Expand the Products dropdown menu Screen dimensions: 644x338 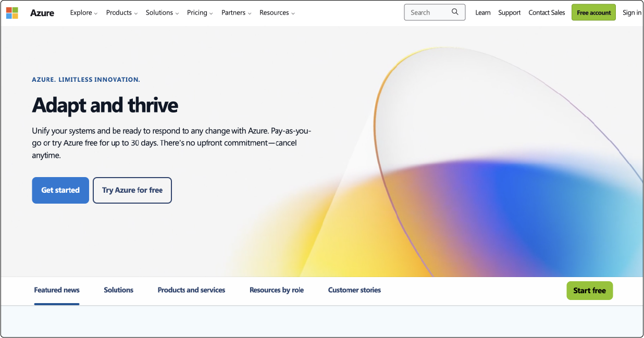tap(122, 12)
